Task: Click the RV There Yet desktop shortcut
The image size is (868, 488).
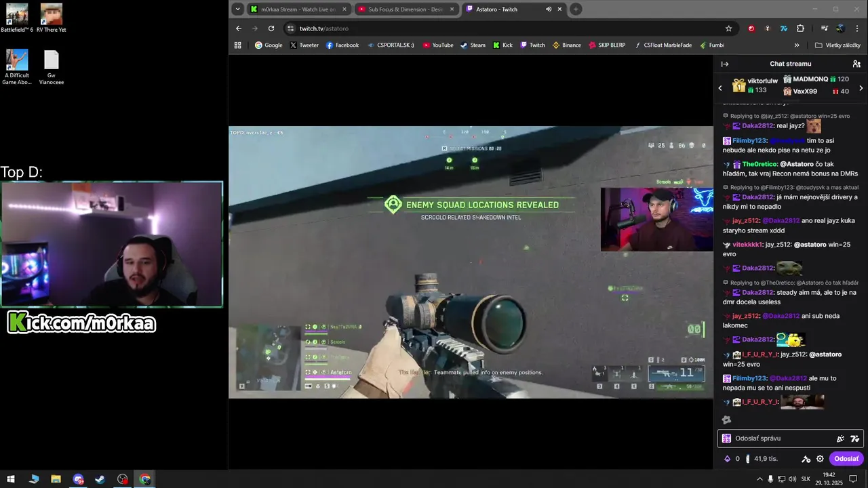Action: [x=52, y=18]
